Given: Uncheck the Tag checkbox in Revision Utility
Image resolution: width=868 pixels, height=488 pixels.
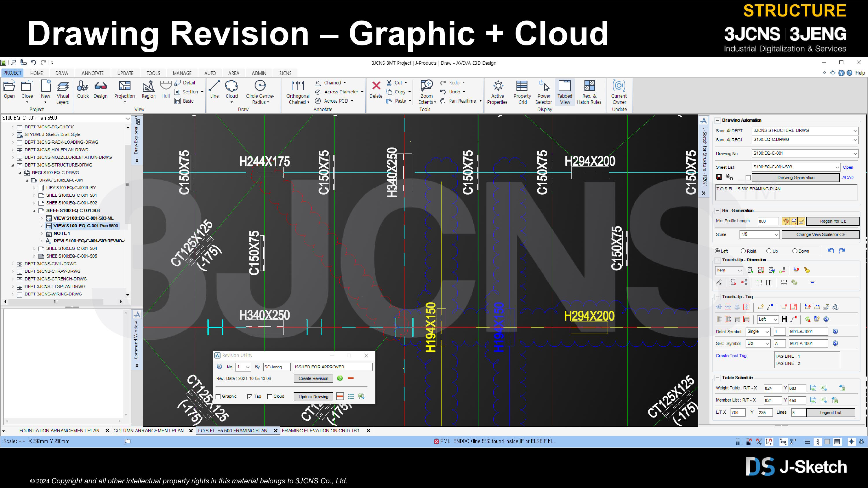Looking at the screenshot, I should [250, 397].
